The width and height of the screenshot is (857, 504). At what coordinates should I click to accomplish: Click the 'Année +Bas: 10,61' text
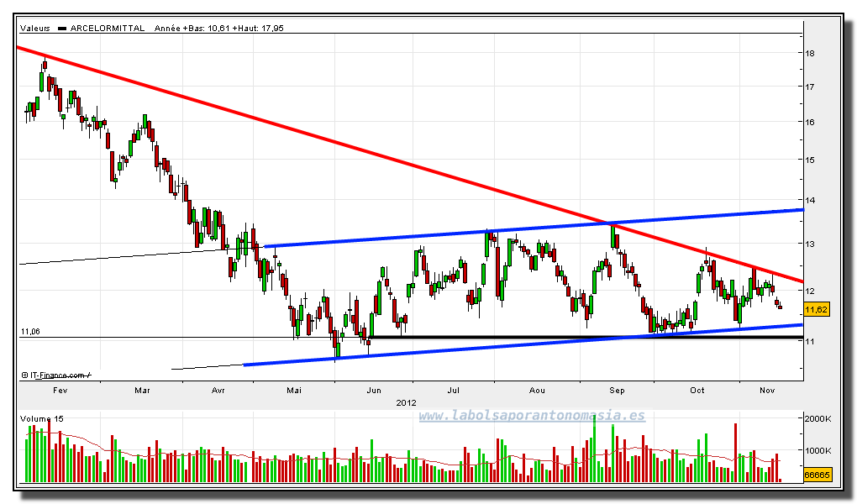tap(192, 28)
